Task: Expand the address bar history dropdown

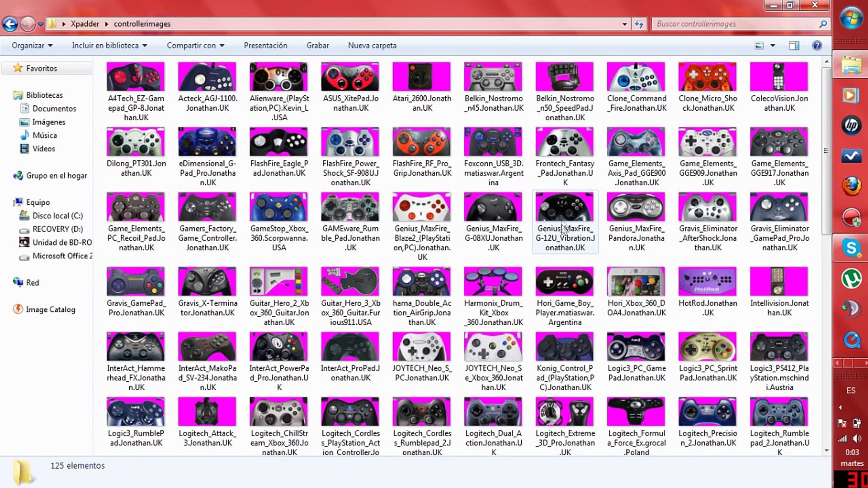Action: pyautogui.click(x=624, y=24)
